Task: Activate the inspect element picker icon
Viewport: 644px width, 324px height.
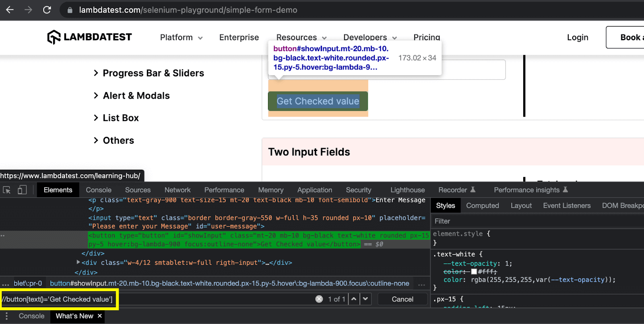Action: coord(7,190)
